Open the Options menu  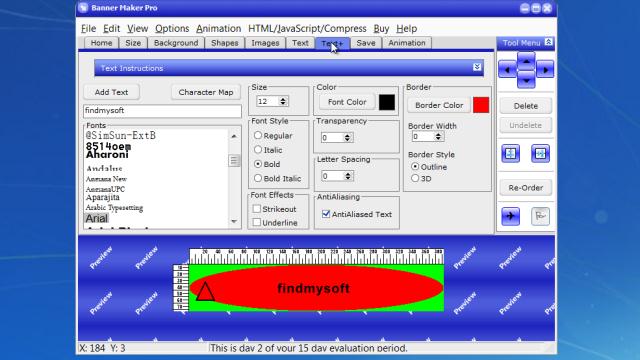(x=172, y=29)
